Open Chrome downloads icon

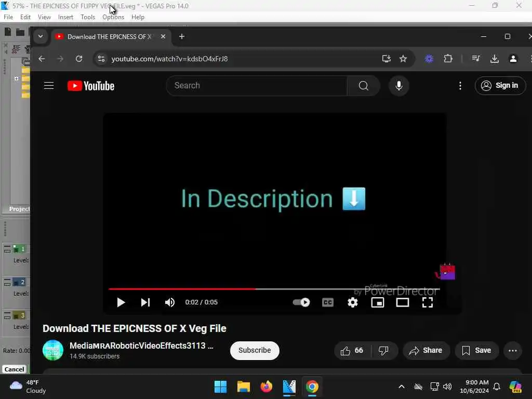(x=495, y=59)
